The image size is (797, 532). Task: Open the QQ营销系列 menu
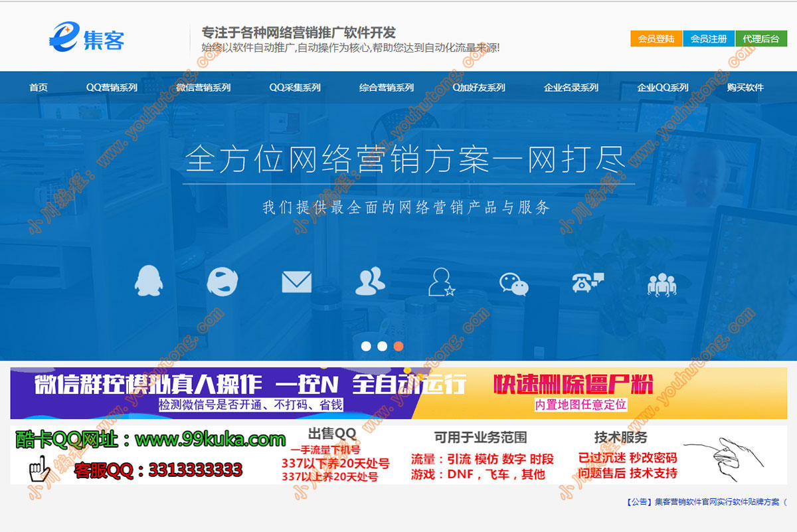112,88
